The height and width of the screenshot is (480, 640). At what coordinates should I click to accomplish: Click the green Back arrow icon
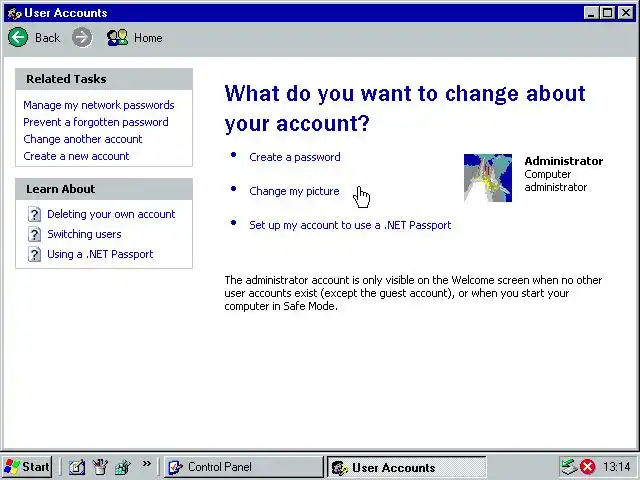tap(18, 38)
